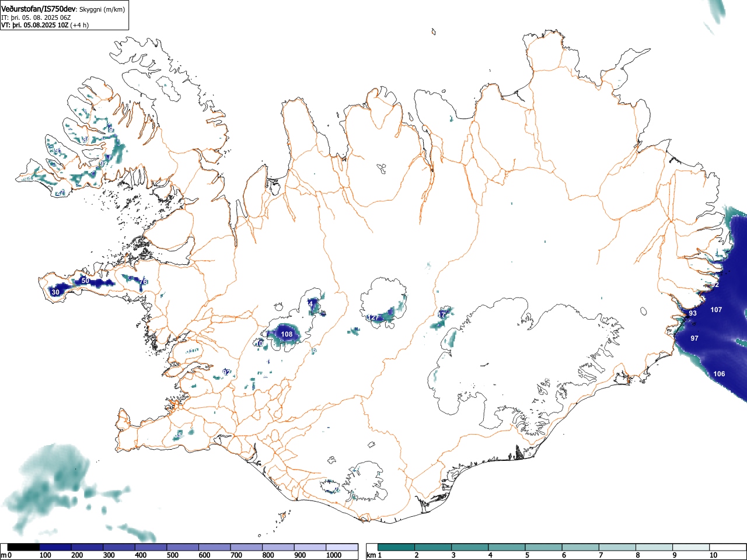747x560 pixels.
Task: Click the 1000 label in the metre legend
Action: 334,555
